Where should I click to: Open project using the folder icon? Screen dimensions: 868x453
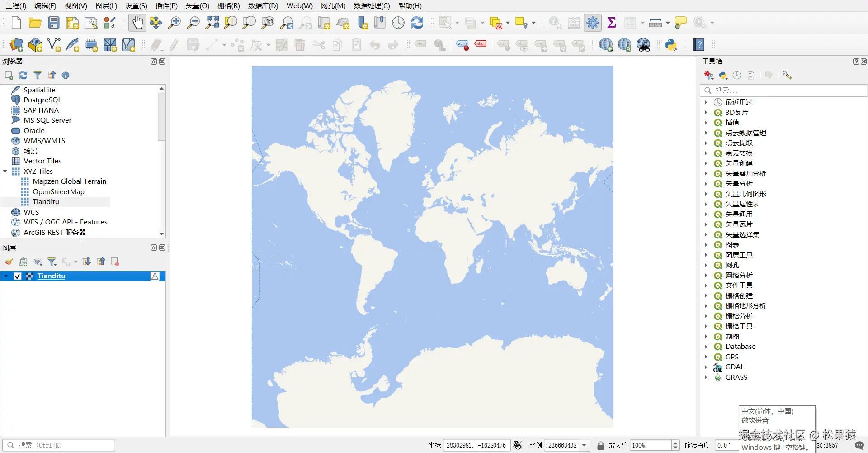[35, 23]
